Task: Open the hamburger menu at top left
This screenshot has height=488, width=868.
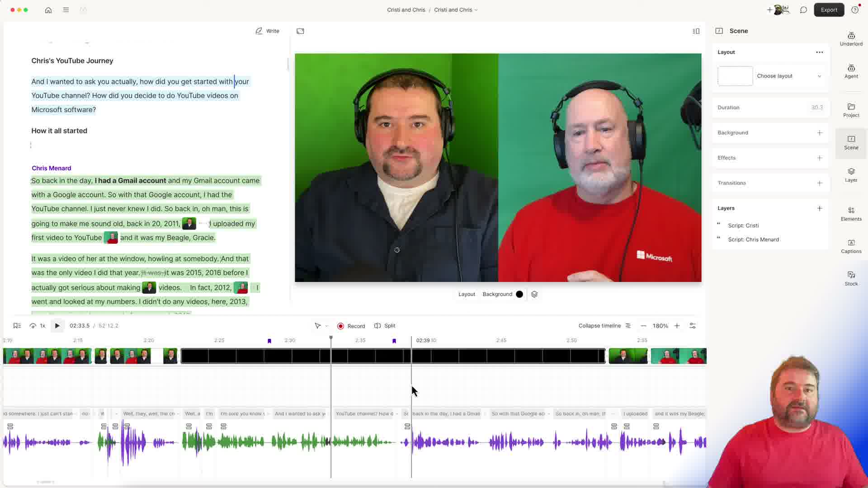Action: [66, 10]
